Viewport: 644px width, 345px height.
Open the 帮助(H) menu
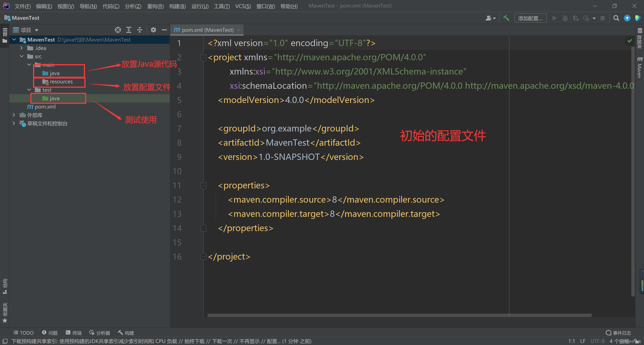289,6
